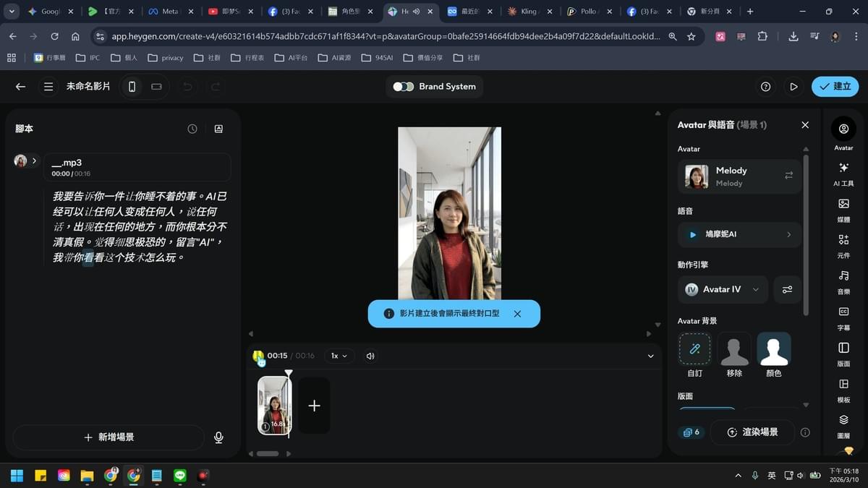Open the Avatar IV motion engine dropdown
The width and height of the screenshot is (868, 488).
723,289
